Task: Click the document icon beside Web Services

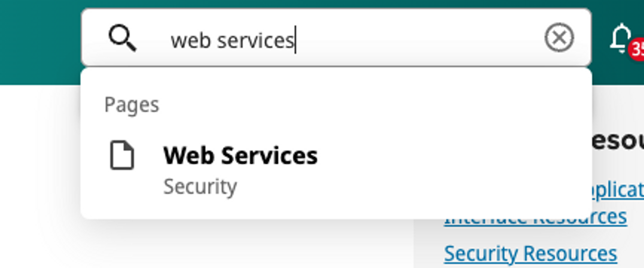Action: click(122, 155)
